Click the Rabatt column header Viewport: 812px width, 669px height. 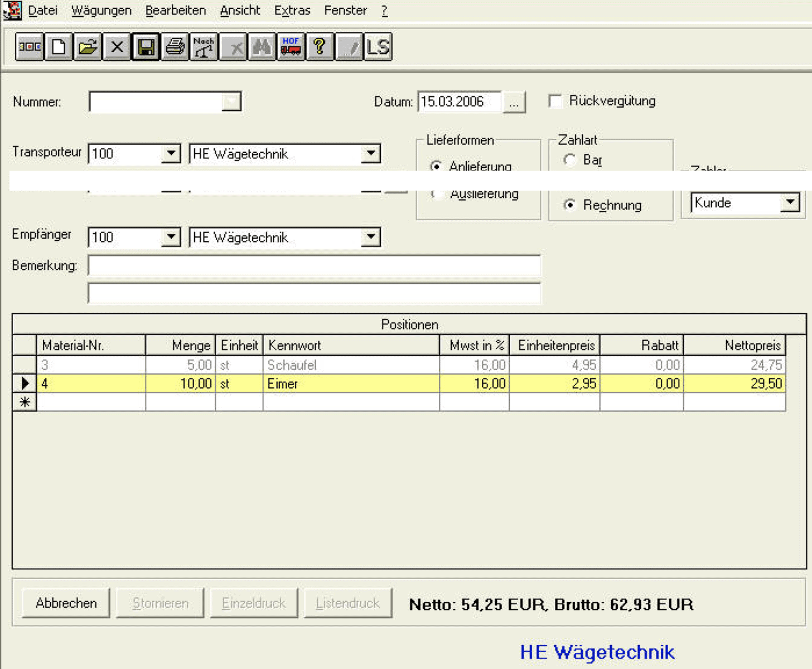pyautogui.click(x=642, y=345)
